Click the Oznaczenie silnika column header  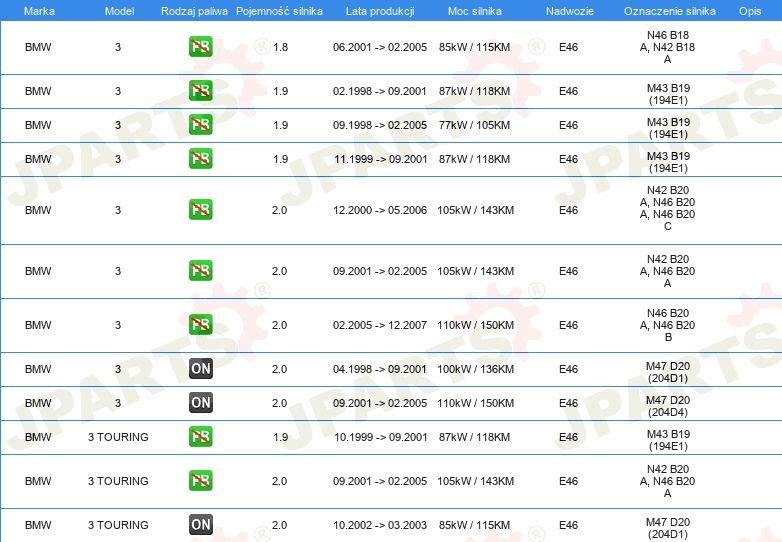pos(669,11)
